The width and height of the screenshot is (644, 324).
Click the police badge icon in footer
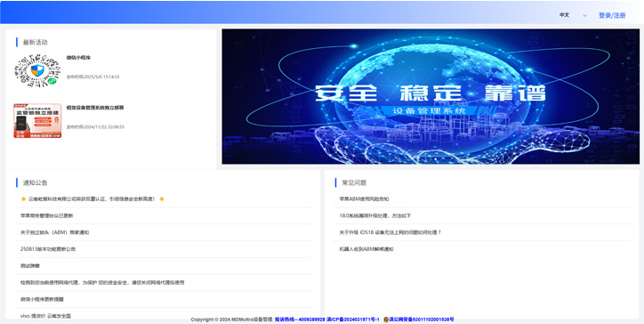(x=386, y=320)
